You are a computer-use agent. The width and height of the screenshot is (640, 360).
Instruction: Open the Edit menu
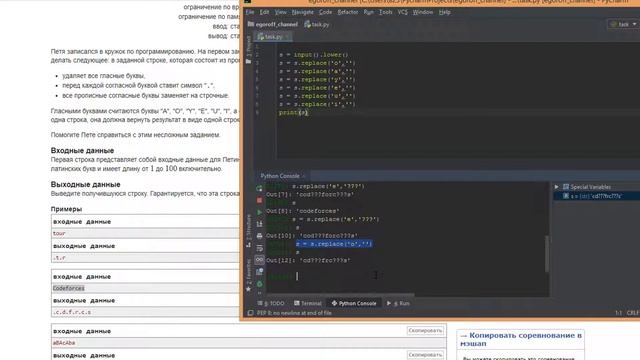[264, 12]
